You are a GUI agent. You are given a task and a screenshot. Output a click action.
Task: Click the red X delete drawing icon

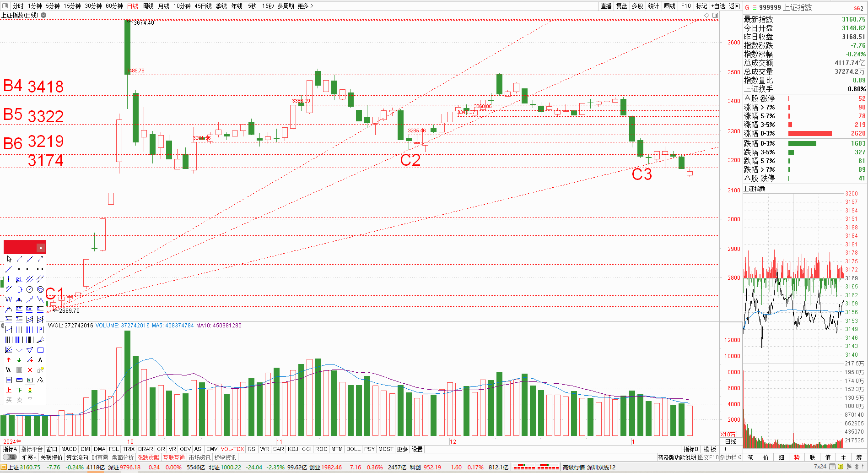tap(30, 370)
